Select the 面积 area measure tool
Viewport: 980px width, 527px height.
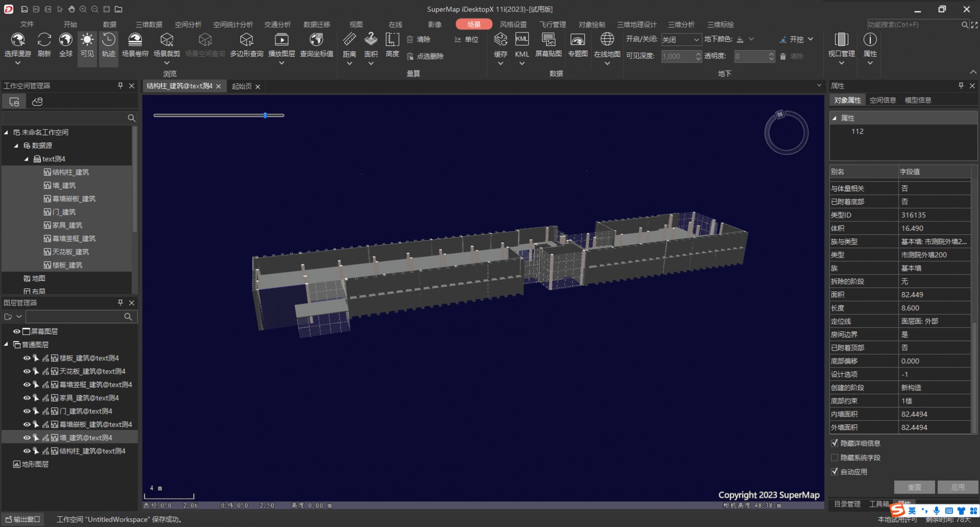[x=371, y=44]
